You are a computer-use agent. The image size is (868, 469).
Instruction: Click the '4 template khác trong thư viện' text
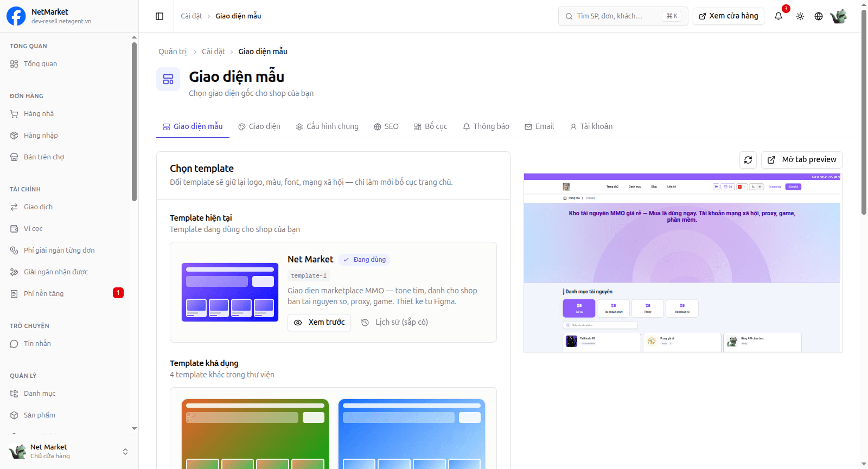(222, 375)
